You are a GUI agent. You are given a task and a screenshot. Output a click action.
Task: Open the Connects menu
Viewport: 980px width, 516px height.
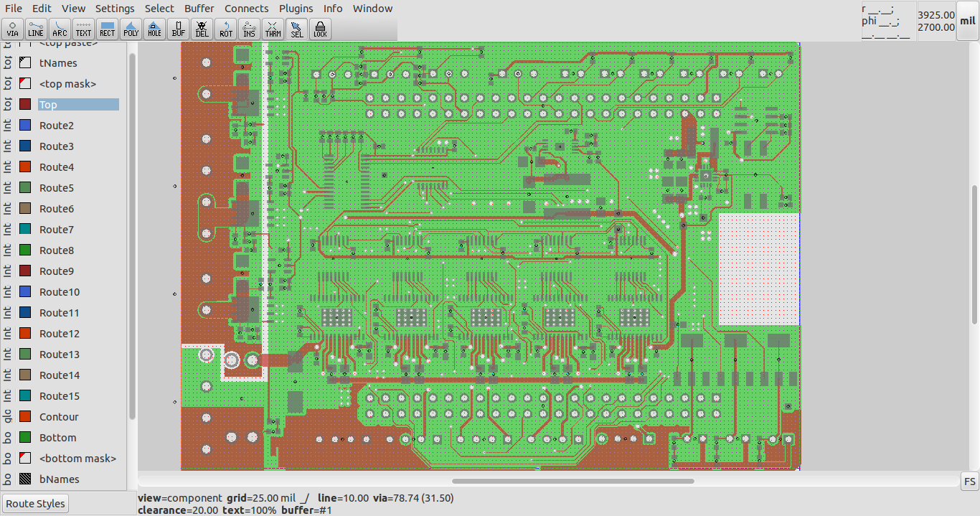(x=246, y=8)
